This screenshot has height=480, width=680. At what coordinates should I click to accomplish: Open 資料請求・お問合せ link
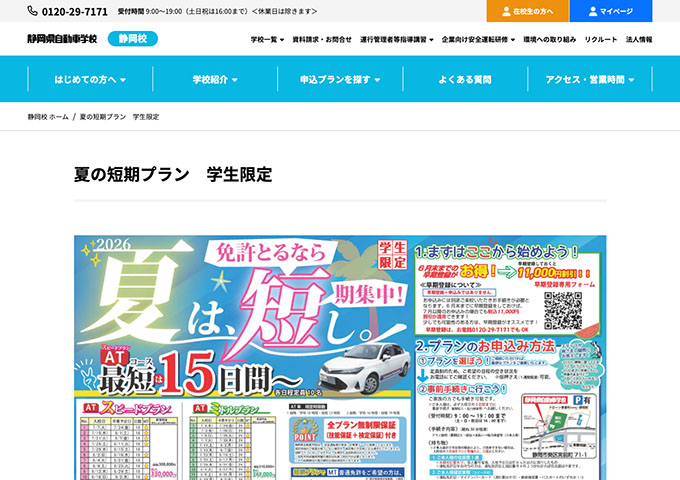322,39
